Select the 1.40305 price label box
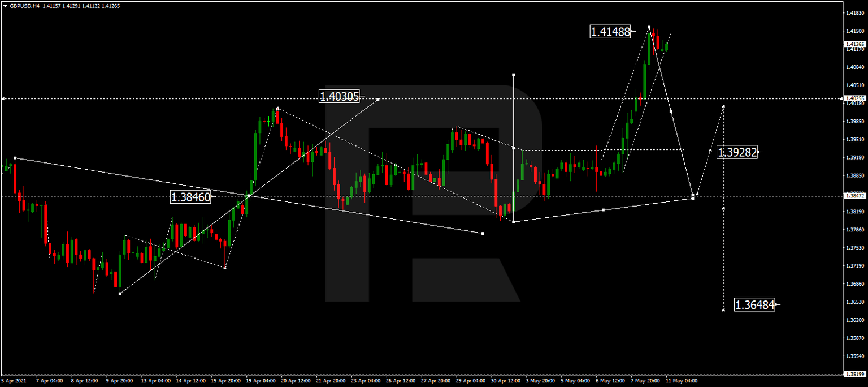This screenshot has height=387, width=868. coord(339,97)
